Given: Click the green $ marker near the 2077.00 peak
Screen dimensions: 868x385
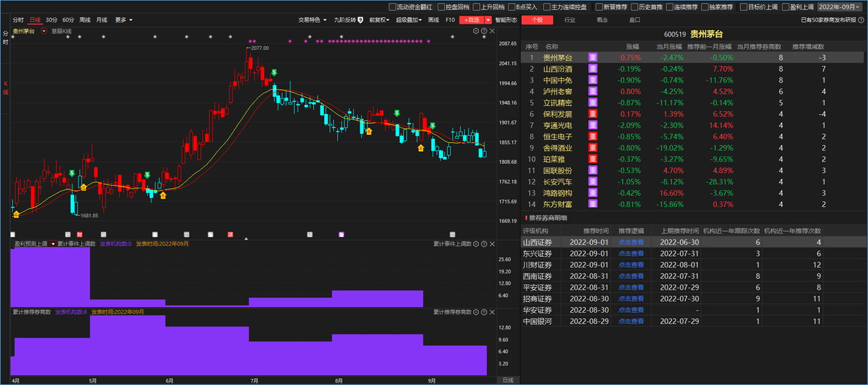Looking at the screenshot, I should (x=275, y=72).
